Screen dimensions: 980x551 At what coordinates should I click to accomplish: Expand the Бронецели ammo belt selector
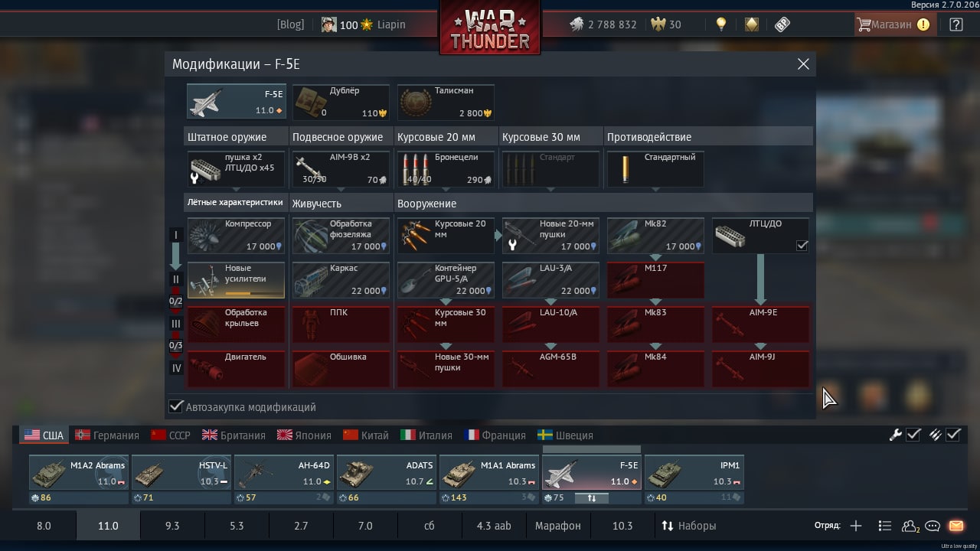coord(446,169)
